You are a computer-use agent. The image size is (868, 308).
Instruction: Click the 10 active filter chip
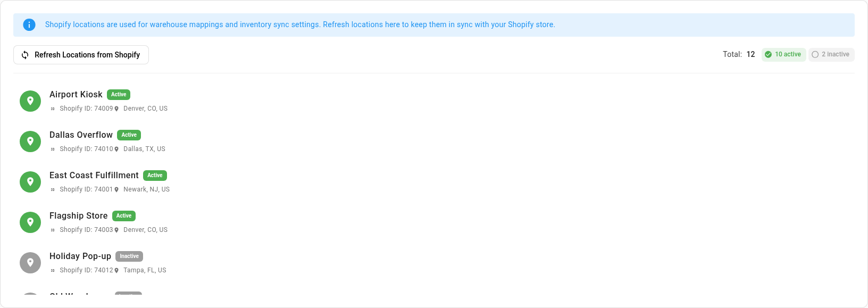click(x=783, y=54)
